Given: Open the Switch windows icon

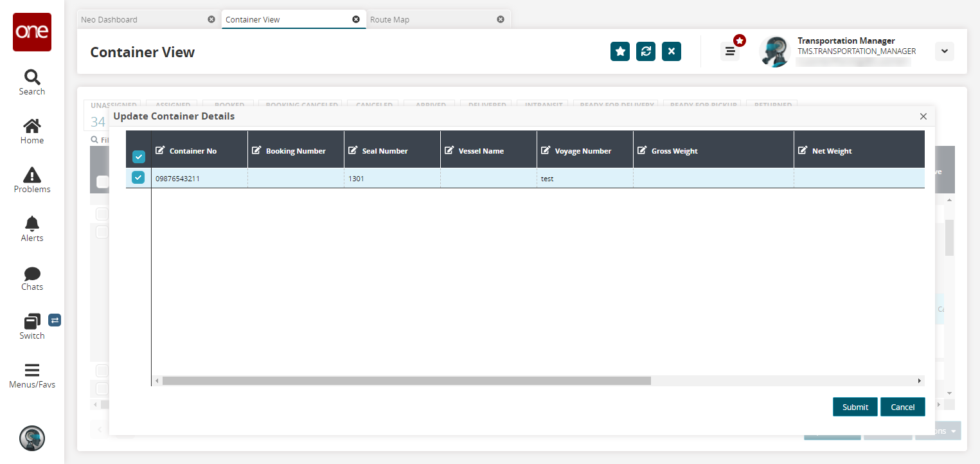Looking at the screenshot, I should click(x=32, y=321).
